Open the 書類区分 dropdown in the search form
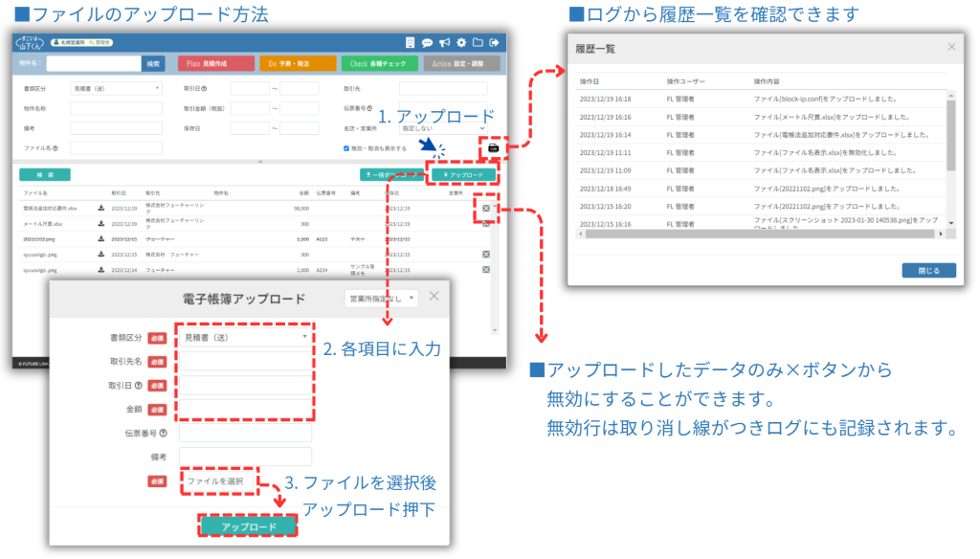This screenshot has height=559, width=980. (x=116, y=89)
